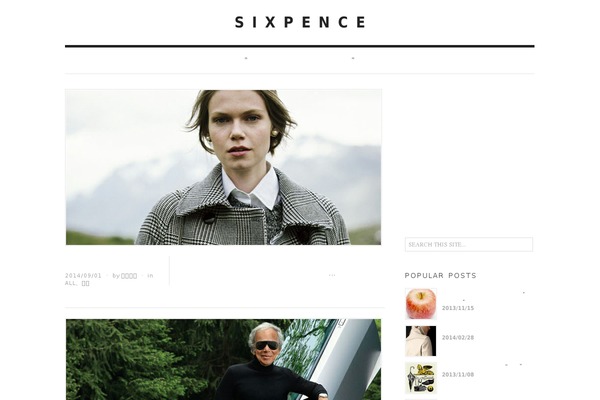This screenshot has height=400, width=600.
Task: Open the author link after 'by'
Action: (129, 276)
